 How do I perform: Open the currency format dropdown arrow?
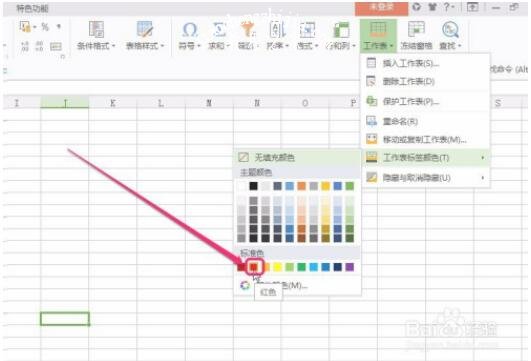click(35, 27)
